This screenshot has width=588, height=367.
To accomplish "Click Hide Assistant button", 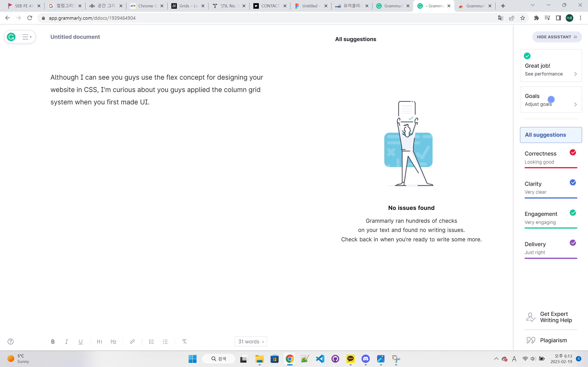I will (x=557, y=37).
